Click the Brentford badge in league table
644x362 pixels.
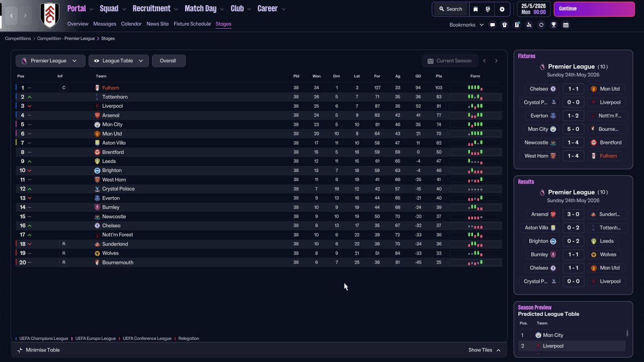click(x=98, y=152)
